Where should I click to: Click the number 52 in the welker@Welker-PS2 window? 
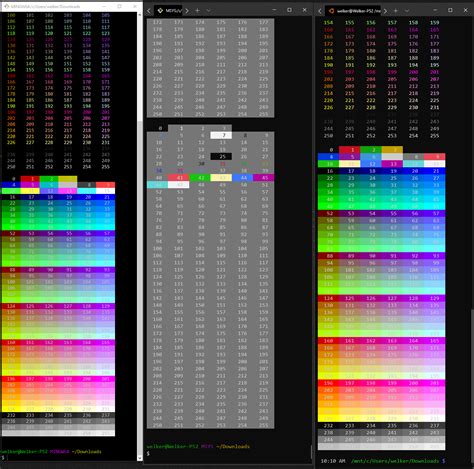[x=330, y=213]
